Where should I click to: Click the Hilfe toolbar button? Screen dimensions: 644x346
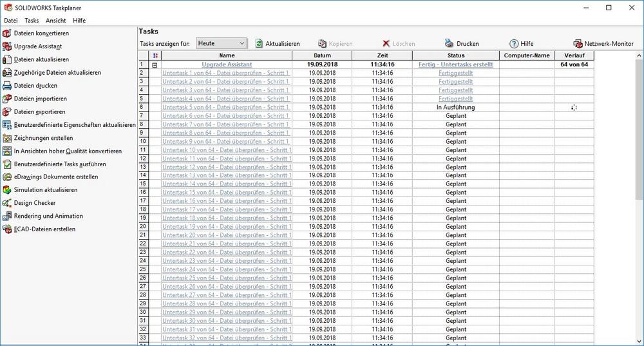pyautogui.click(x=521, y=44)
